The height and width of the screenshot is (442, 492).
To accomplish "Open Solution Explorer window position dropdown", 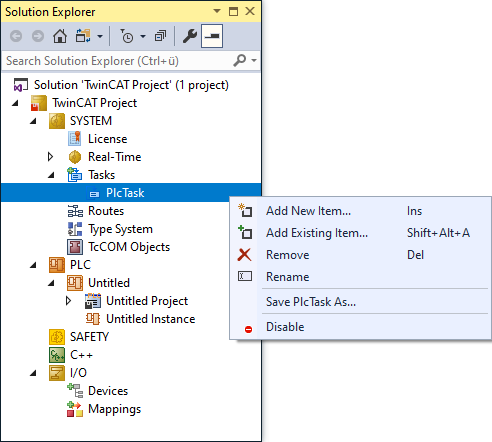I will [x=217, y=11].
